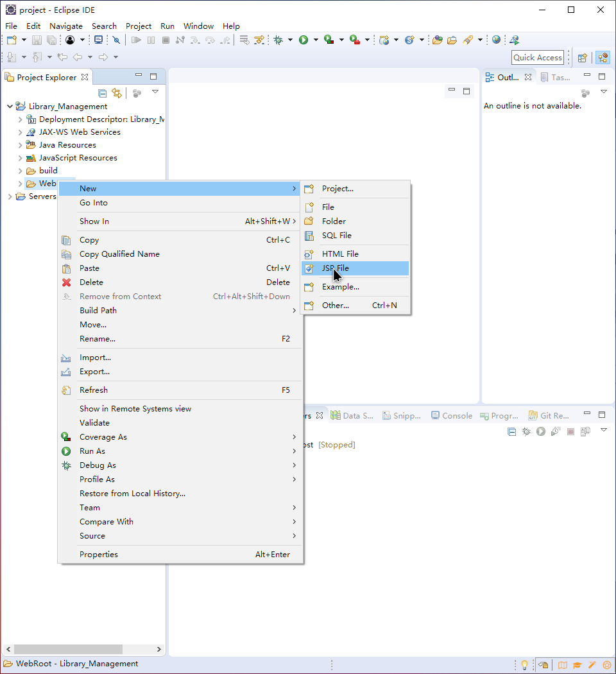Open Properties from context menu
Viewport: 616px width, 674px height.
[x=180, y=555]
